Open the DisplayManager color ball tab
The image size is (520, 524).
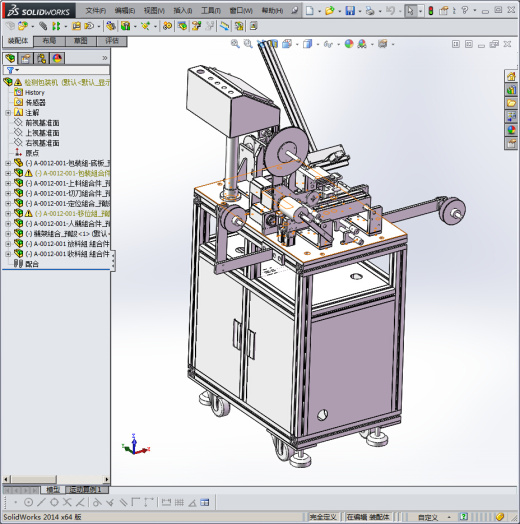click(57, 58)
